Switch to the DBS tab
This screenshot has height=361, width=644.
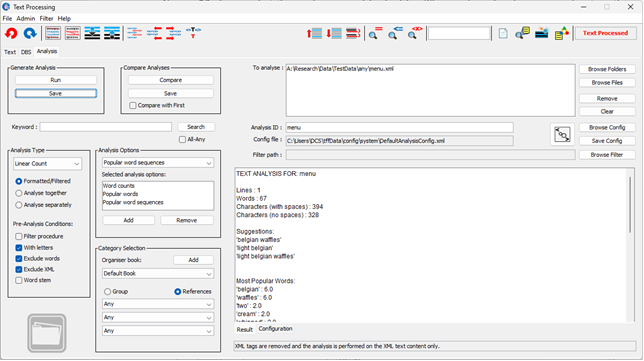pos(26,52)
